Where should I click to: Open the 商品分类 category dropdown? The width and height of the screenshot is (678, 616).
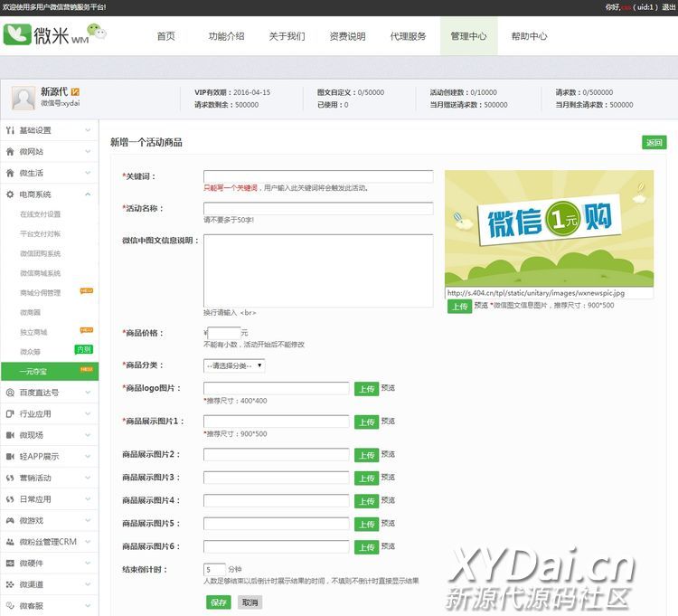tap(234, 365)
